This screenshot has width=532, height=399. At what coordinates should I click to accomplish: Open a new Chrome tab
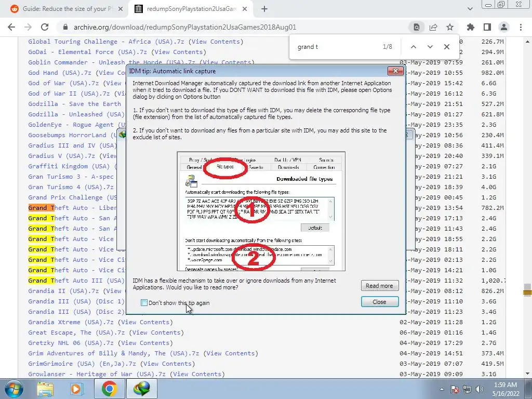264,9
